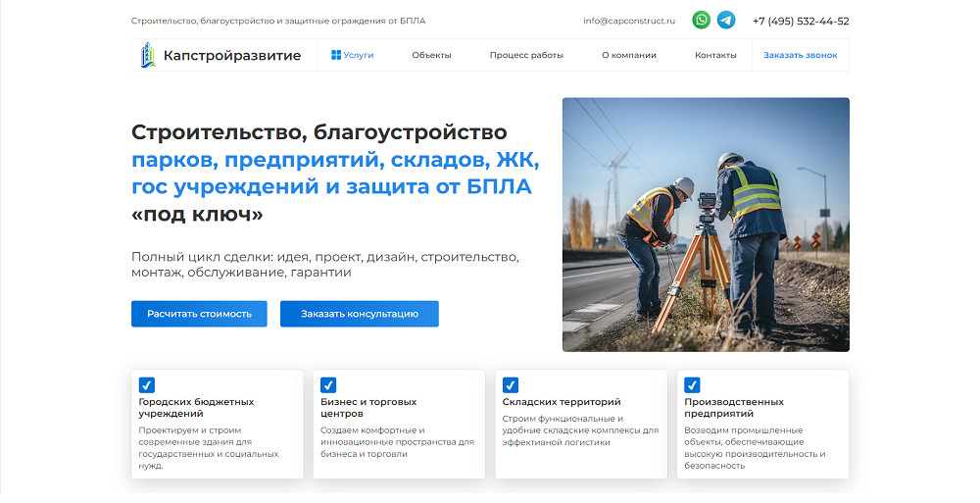Open the surveyors hero photo
Screen dimensions: 980x503
(706, 225)
